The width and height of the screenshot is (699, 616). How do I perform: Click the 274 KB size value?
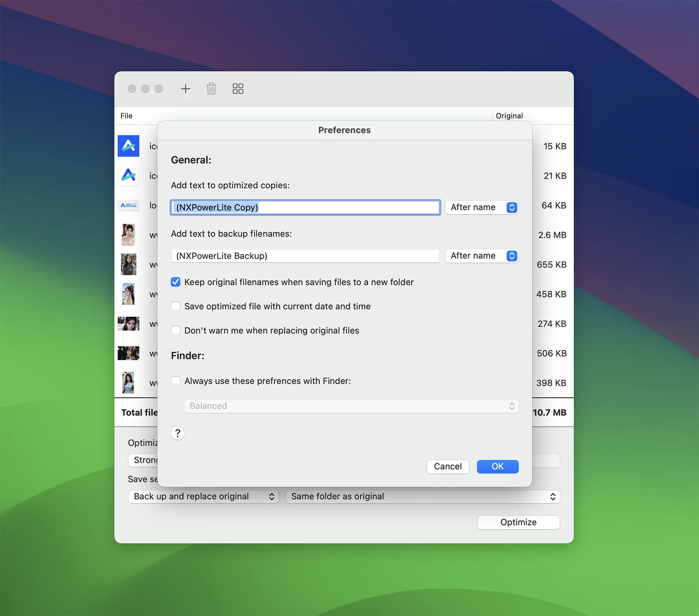[552, 324]
